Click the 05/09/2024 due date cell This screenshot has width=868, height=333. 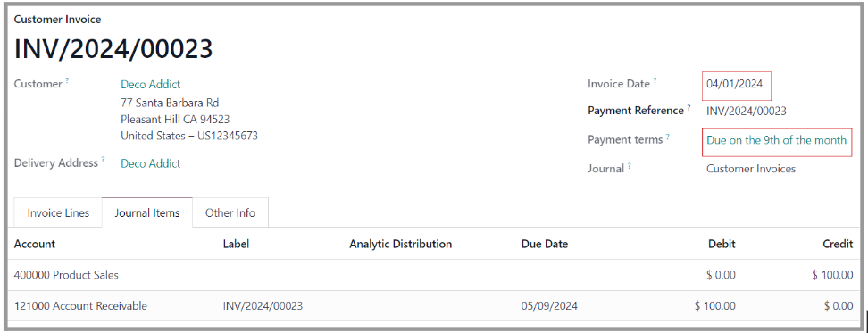[x=549, y=306]
